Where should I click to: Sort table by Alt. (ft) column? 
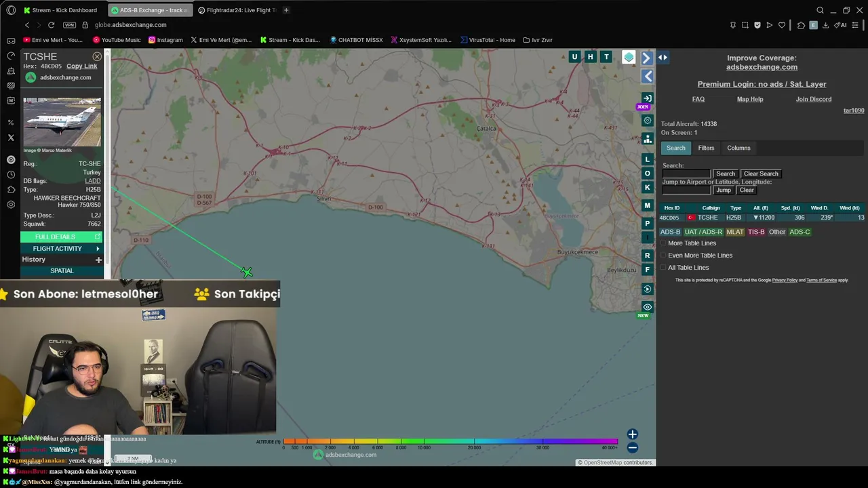pyautogui.click(x=760, y=208)
